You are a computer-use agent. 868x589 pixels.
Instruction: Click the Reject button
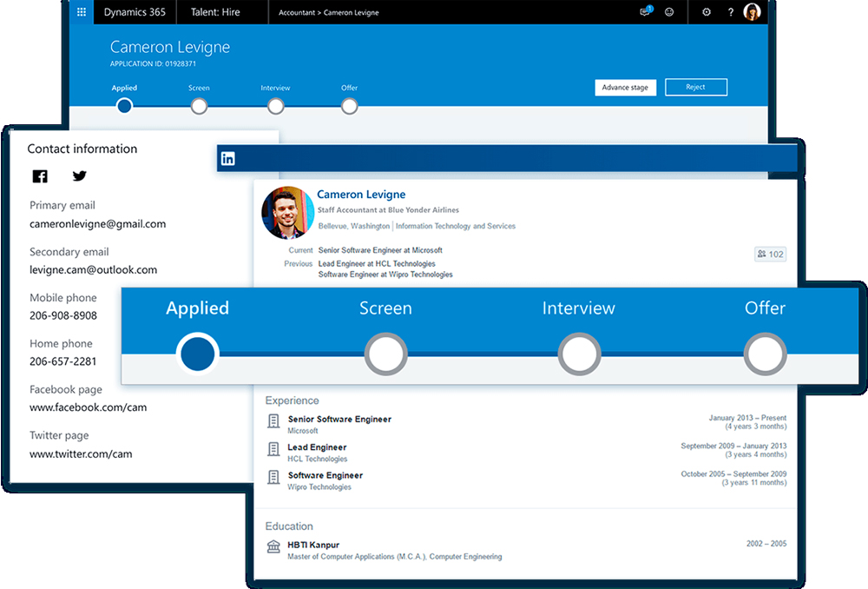tap(696, 87)
